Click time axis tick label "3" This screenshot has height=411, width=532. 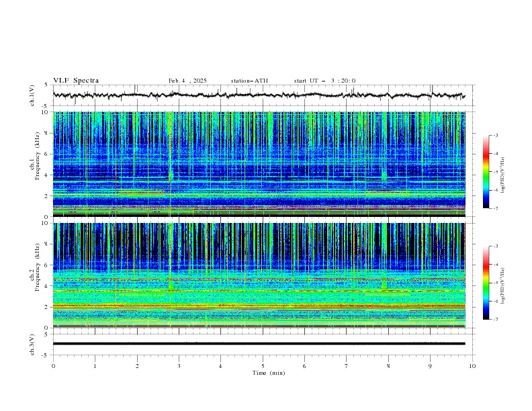[179, 366]
